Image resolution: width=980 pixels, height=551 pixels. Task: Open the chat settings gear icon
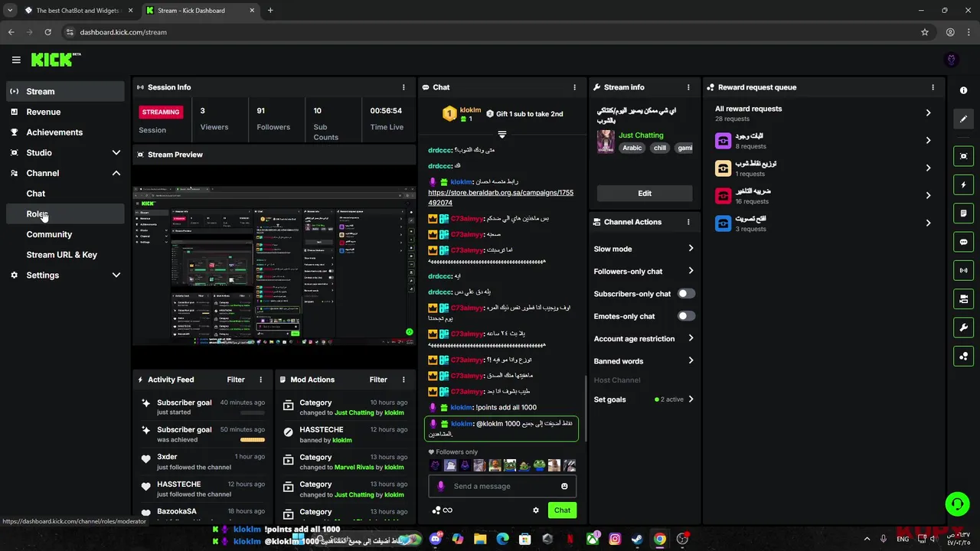[x=536, y=510]
